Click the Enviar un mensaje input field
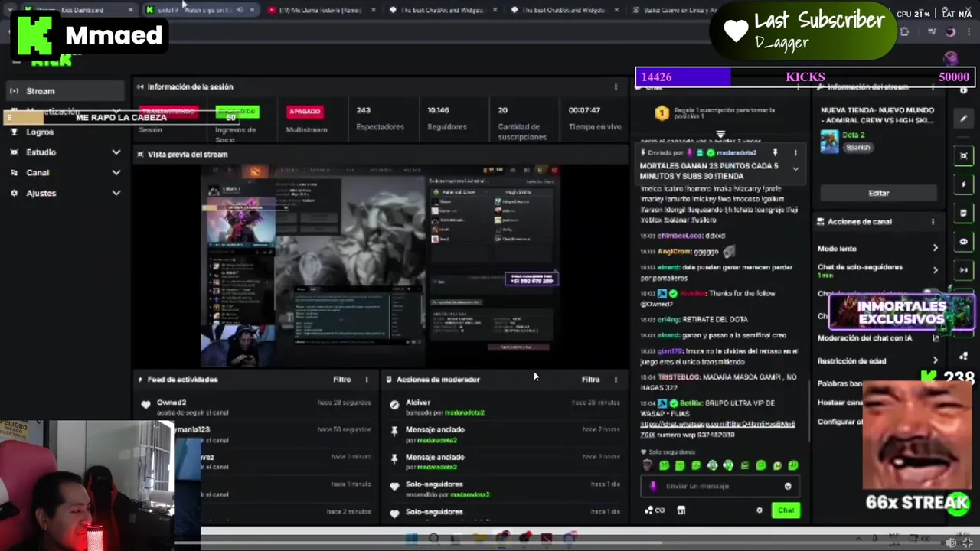The height and width of the screenshot is (551, 980). click(720, 487)
